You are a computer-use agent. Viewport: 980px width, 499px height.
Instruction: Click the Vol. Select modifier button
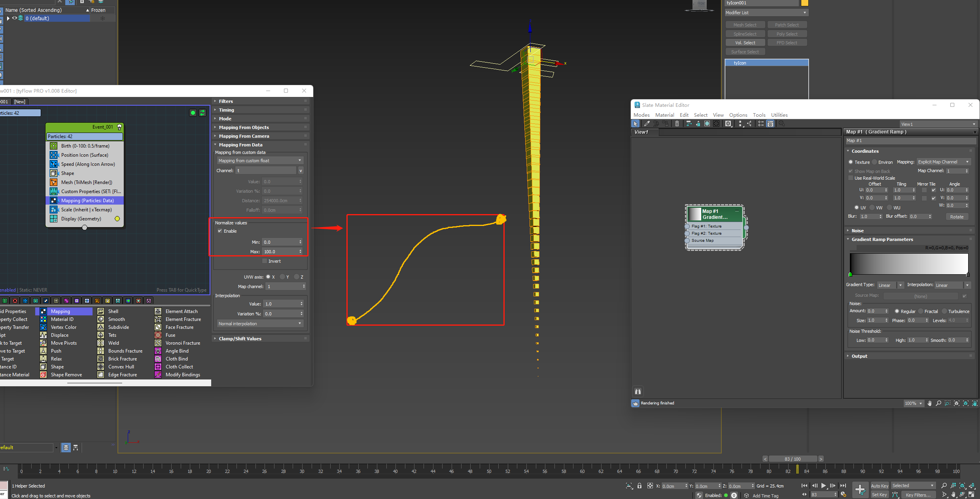(x=745, y=43)
